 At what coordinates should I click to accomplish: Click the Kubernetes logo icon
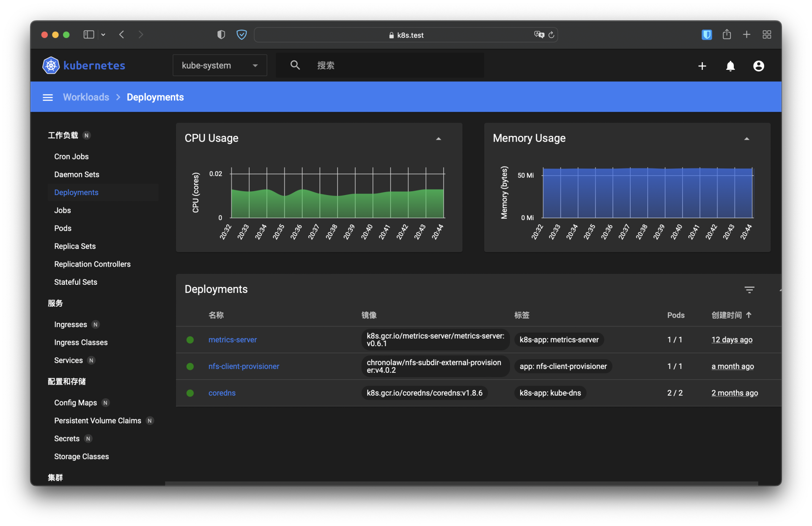tap(51, 66)
